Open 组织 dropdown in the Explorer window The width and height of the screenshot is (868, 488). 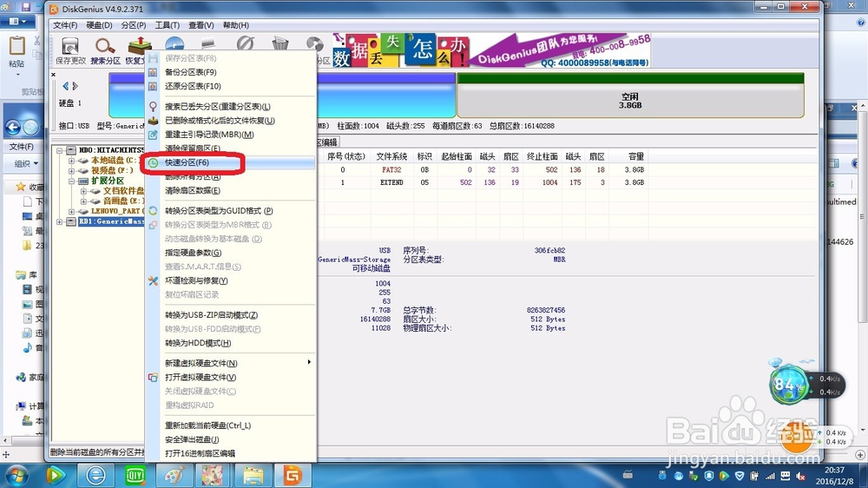[x=27, y=163]
